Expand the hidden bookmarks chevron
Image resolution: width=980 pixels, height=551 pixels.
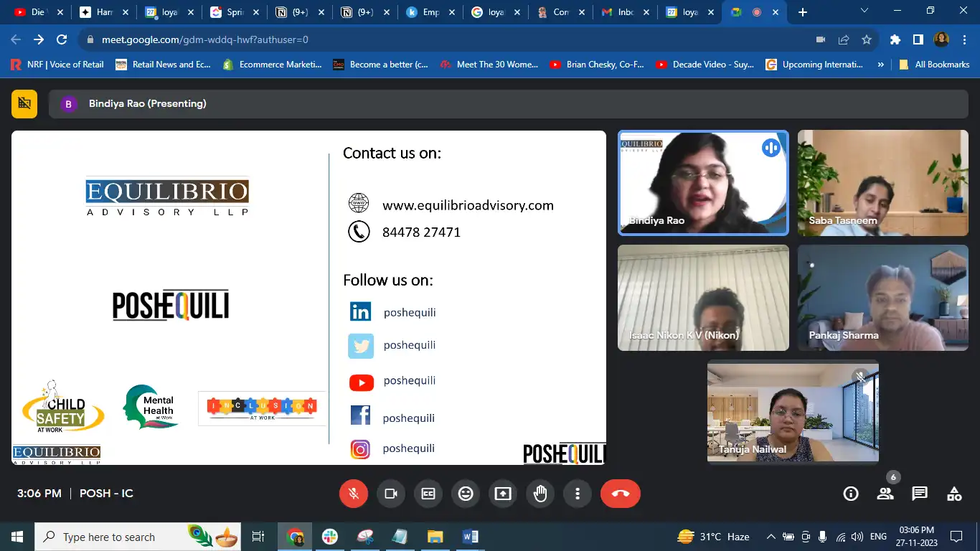coord(880,65)
